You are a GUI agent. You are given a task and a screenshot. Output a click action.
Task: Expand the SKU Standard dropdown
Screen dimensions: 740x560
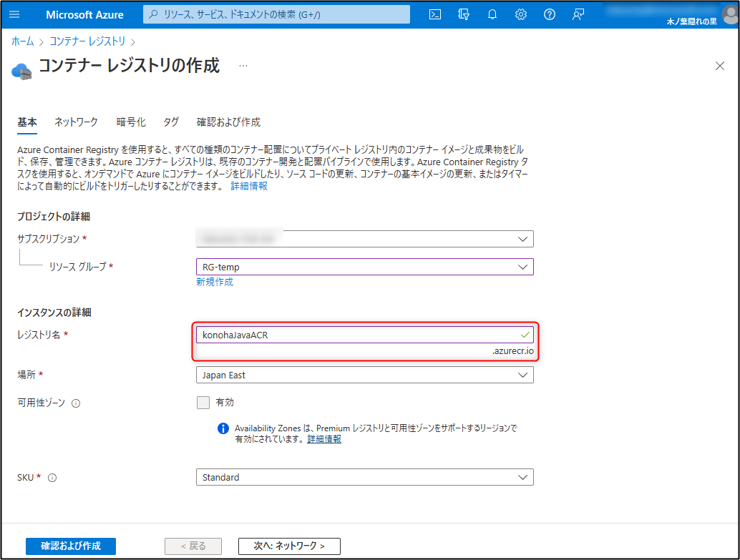pyautogui.click(x=365, y=477)
